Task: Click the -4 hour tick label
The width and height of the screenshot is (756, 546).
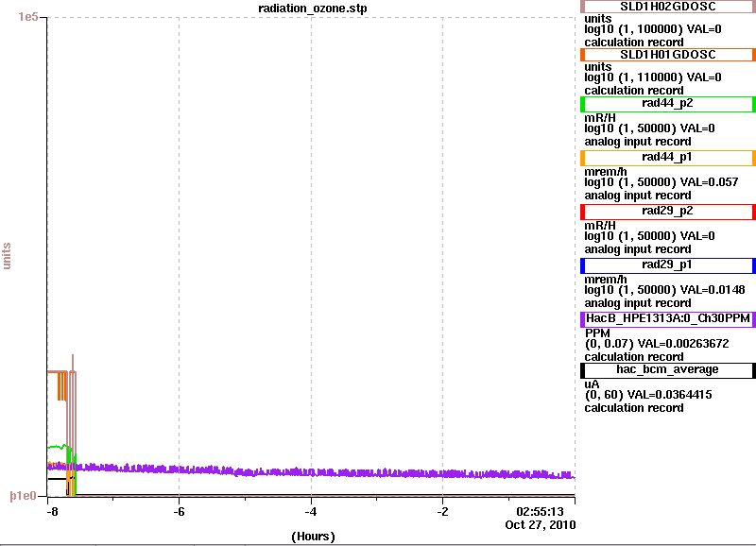Action: (311, 512)
